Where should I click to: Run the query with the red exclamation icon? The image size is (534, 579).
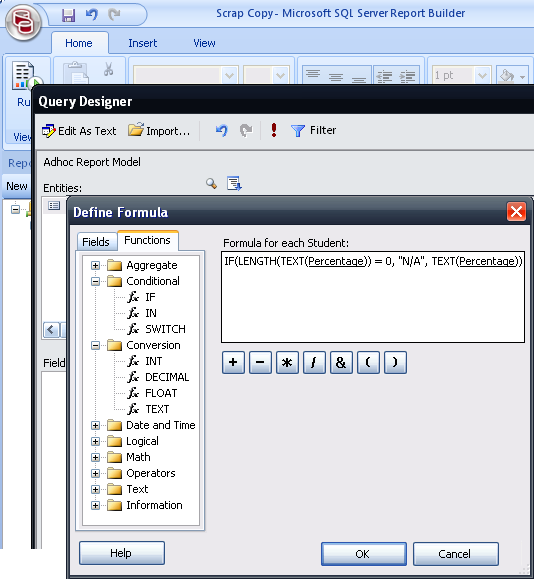point(274,130)
